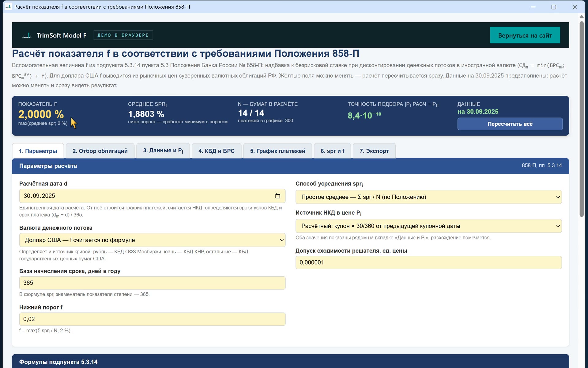Click the на 30.09.2025 data date text
The height and width of the screenshot is (368, 588).
point(478,112)
